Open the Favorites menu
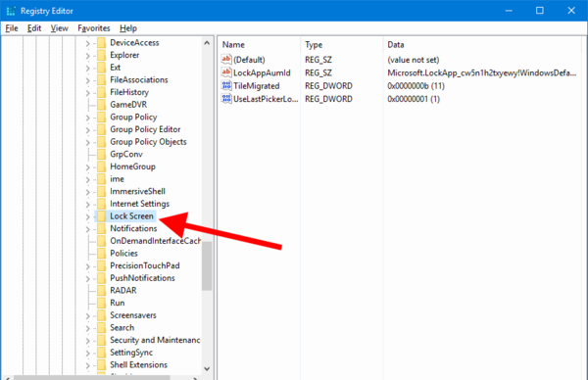This screenshot has height=380, width=588. coord(94,28)
